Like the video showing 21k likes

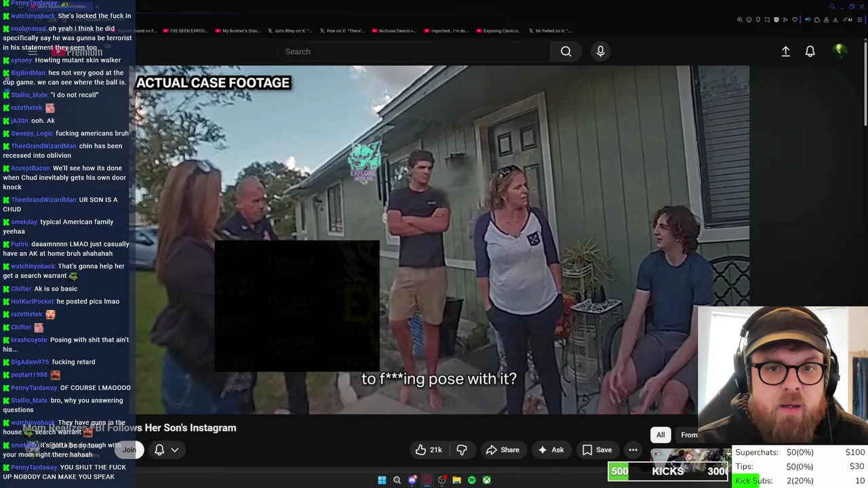tap(429, 449)
